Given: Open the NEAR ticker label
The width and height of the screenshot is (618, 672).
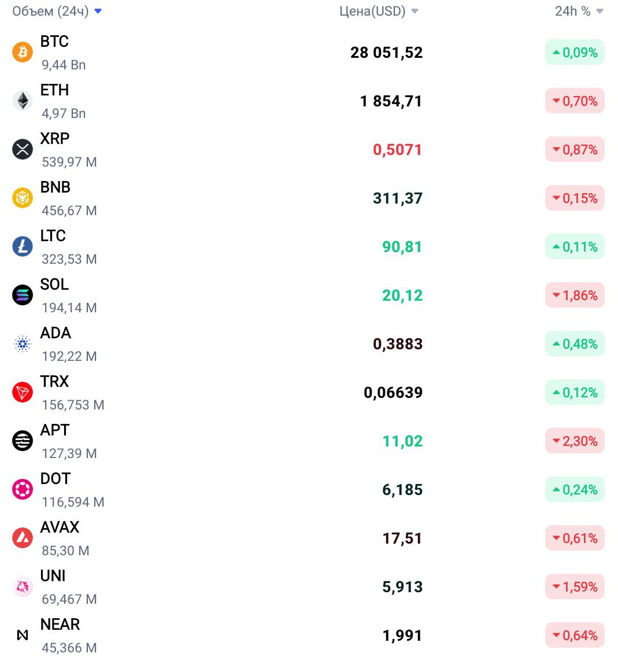Looking at the screenshot, I should pos(60,625).
